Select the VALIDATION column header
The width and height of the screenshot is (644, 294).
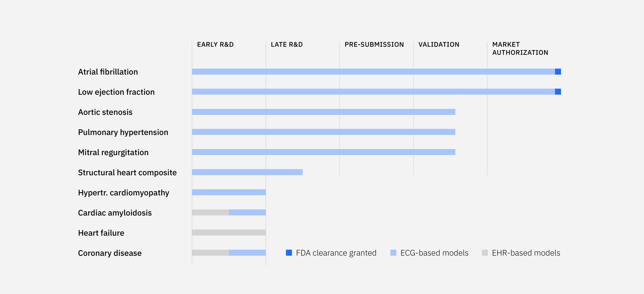pos(439,44)
